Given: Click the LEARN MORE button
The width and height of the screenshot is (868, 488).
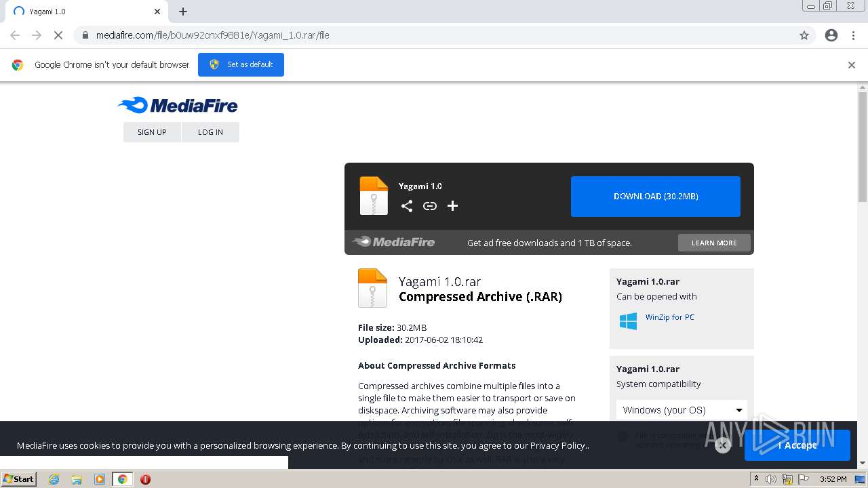Looking at the screenshot, I should pos(714,243).
